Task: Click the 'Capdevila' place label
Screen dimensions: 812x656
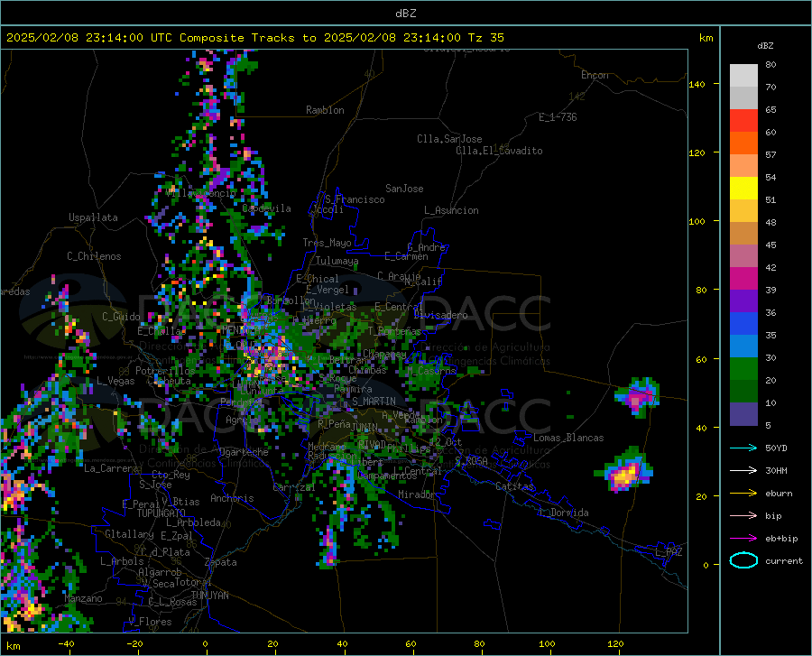Action: (266, 208)
